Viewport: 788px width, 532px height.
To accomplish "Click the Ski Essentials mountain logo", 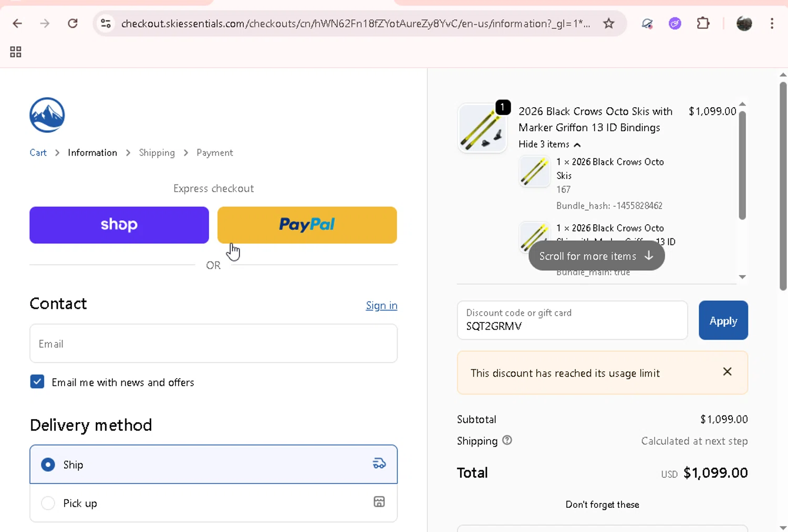I will pyautogui.click(x=47, y=115).
